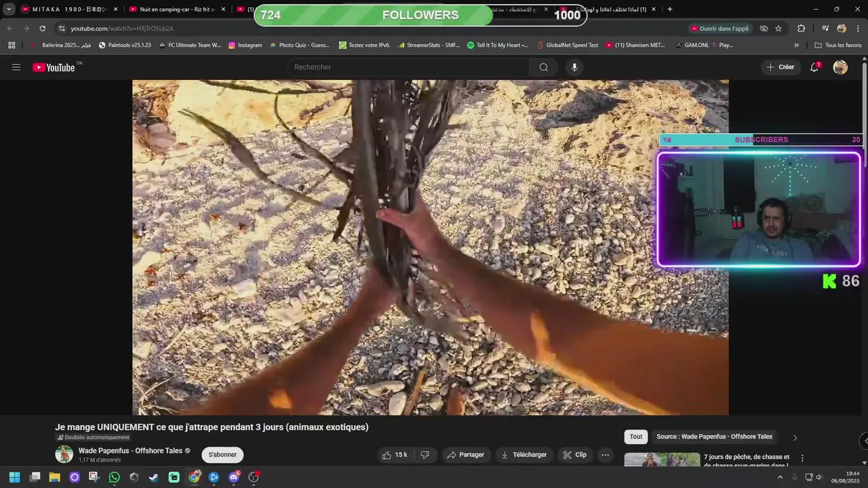The image size is (868, 488).
Task: Open recommended video 7 jours de pêche thumbnail
Action: point(662,460)
